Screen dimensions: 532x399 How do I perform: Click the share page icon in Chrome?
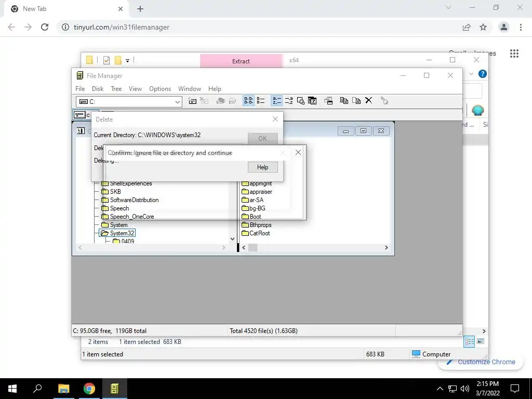point(467,27)
